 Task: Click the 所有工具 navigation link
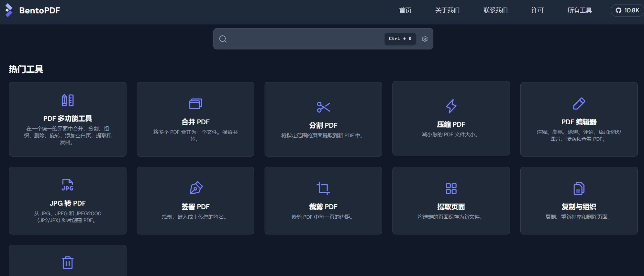[x=579, y=10]
